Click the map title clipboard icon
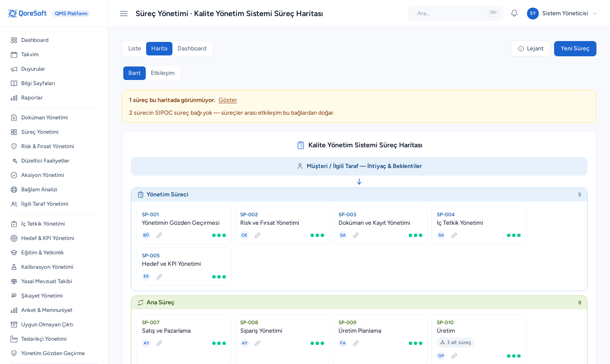 point(301,145)
